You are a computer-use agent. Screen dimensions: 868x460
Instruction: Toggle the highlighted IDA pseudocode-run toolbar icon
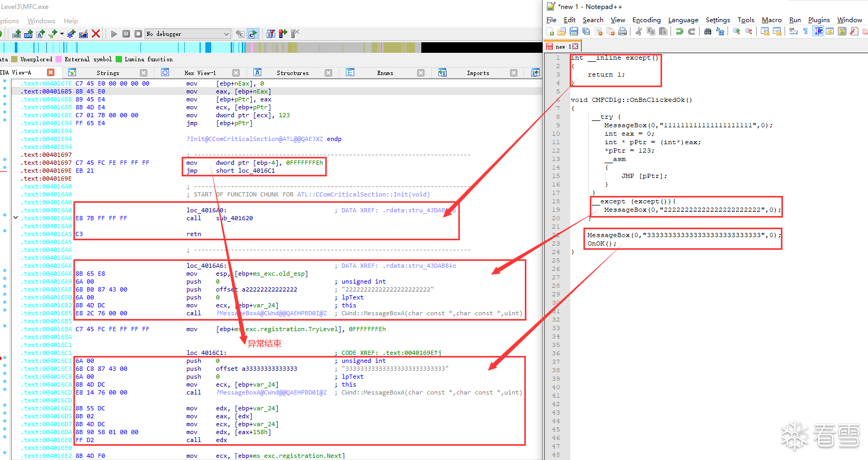[x=253, y=34]
